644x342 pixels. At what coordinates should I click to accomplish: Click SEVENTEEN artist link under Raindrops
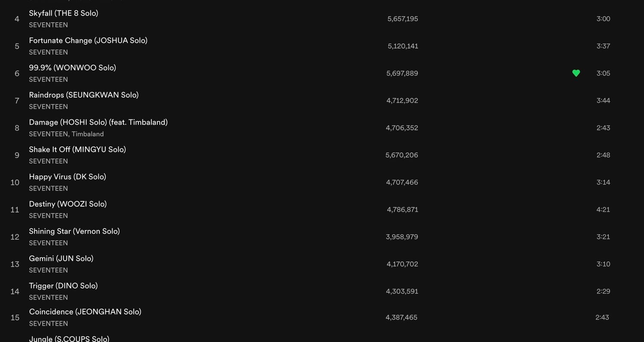[x=48, y=107]
